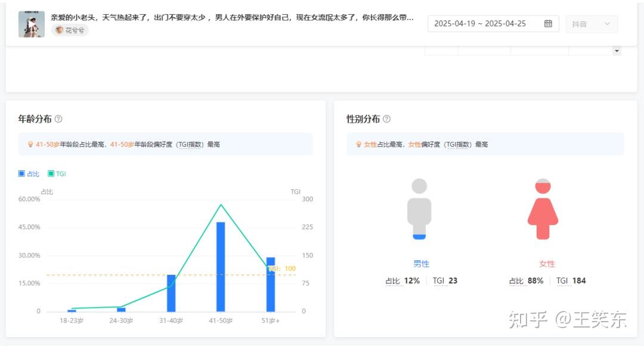
Task: Toggle the TGI legend checkbox
Action: 51,173
